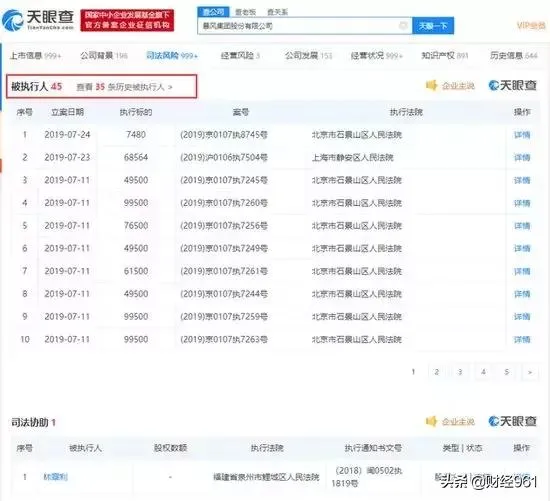
Task: Open 详情 for case 京0107执7263号
Action: (x=522, y=340)
